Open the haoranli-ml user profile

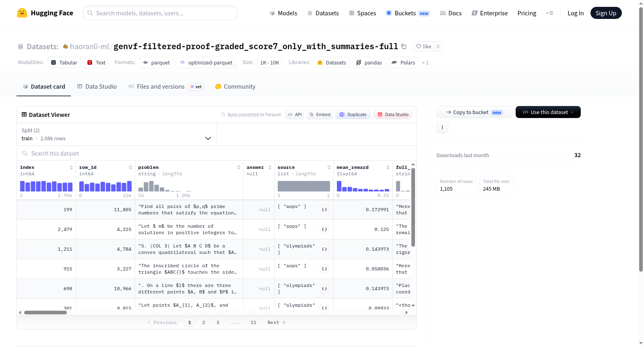tap(89, 46)
